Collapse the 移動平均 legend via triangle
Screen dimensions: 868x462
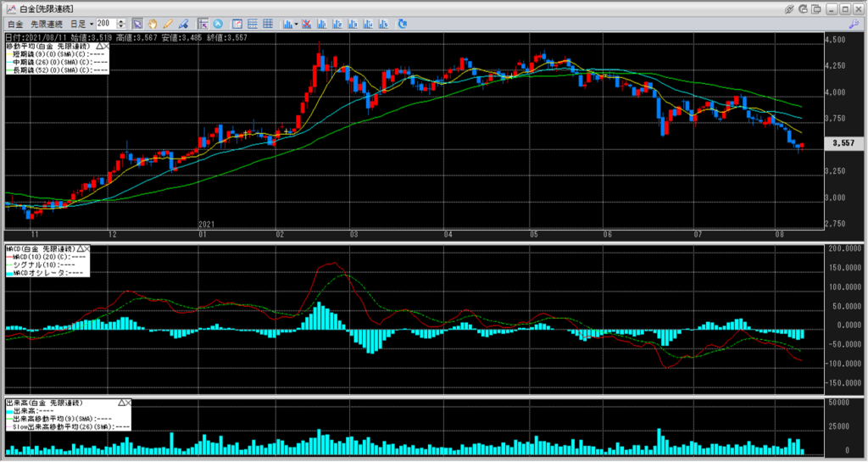point(98,46)
